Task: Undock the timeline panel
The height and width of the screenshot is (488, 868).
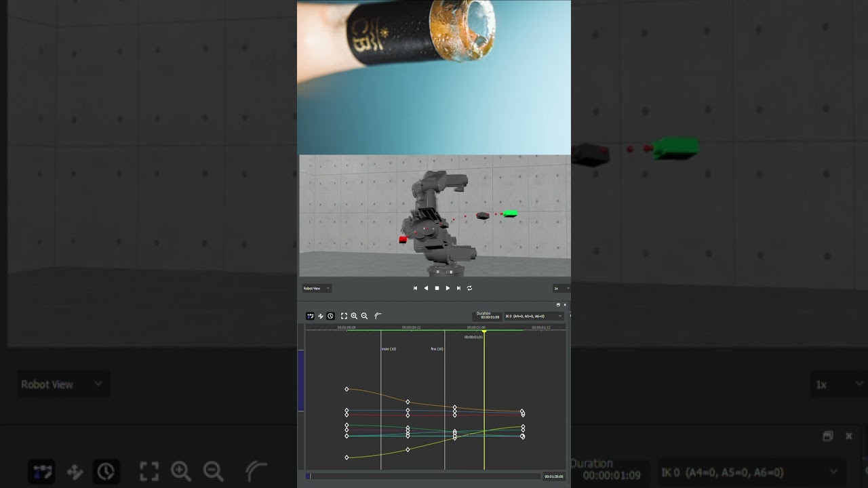Action: click(x=558, y=305)
